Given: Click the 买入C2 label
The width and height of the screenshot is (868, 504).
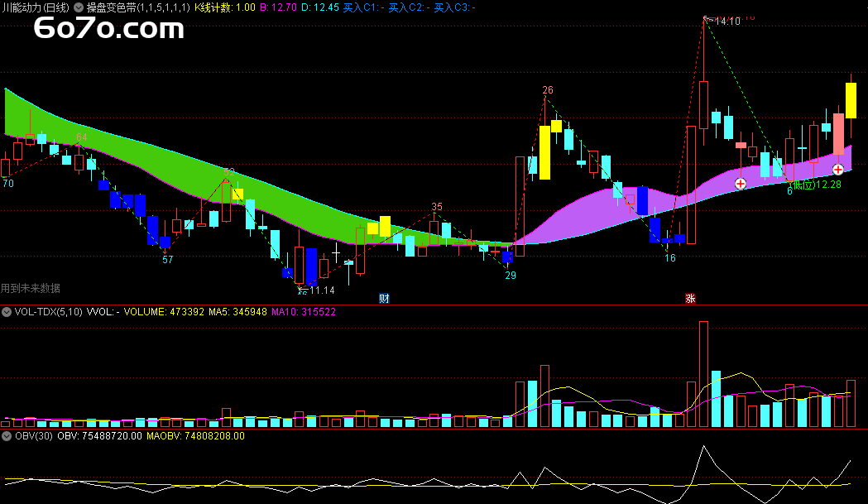Looking at the screenshot, I should 409,7.
